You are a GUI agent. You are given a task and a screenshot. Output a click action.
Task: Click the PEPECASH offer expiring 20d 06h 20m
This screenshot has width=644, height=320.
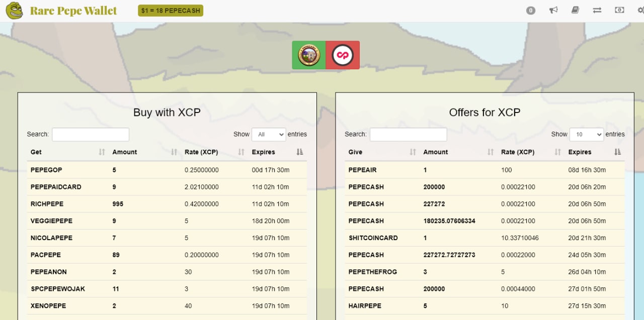485,187
